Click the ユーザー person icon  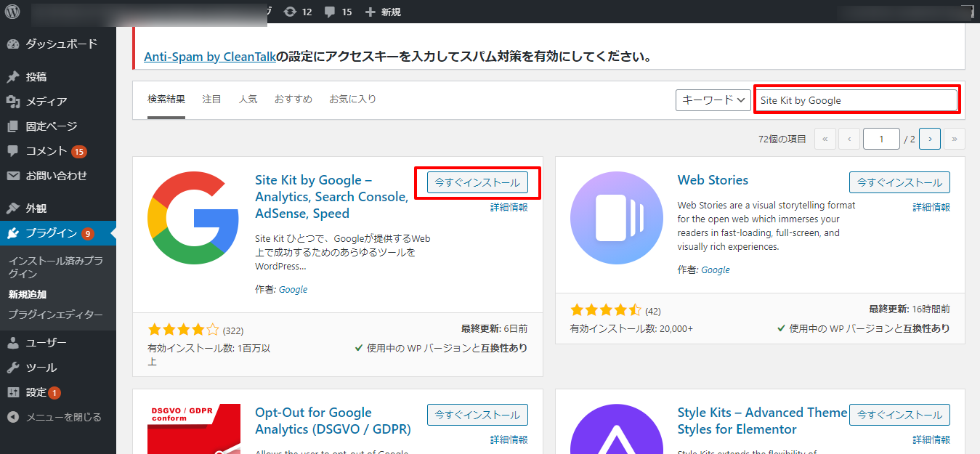pos(13,343)
